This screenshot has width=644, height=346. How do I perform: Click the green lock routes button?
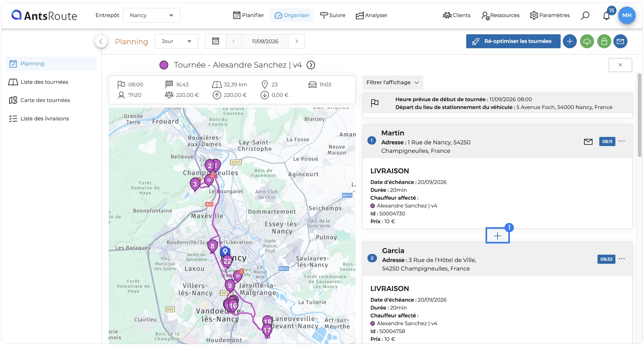click(604, 41)
